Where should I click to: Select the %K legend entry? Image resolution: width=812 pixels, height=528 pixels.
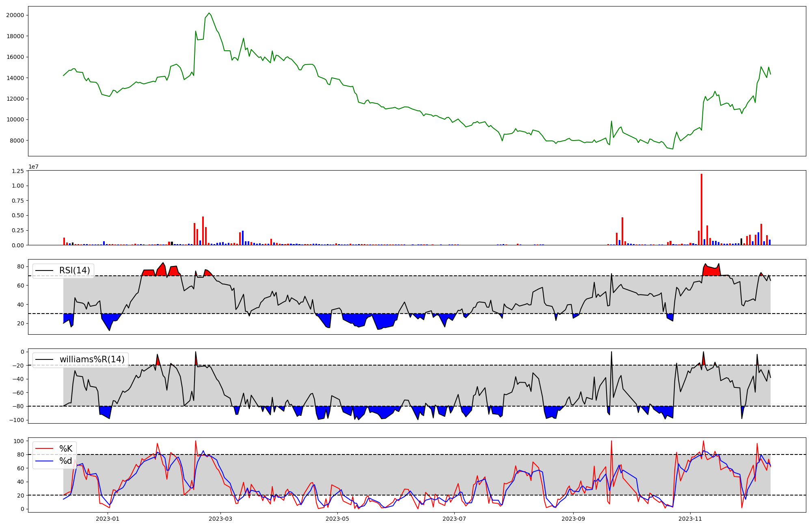coord(66,448)
